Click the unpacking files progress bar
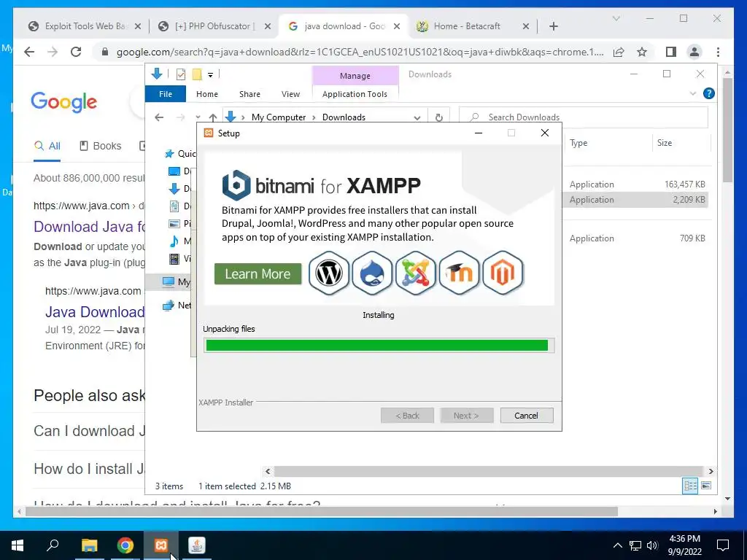This screenshot has height=560, width=747. click(x=379, y=345)
